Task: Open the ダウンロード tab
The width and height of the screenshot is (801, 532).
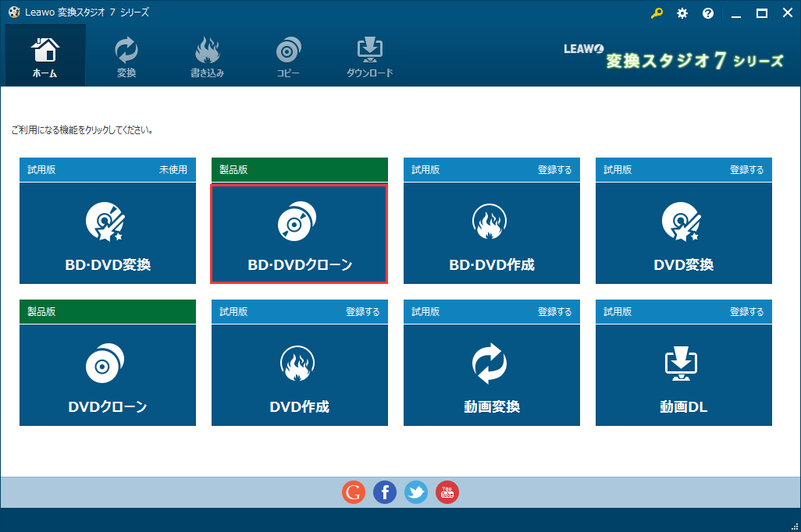Action: pos(369,57)
